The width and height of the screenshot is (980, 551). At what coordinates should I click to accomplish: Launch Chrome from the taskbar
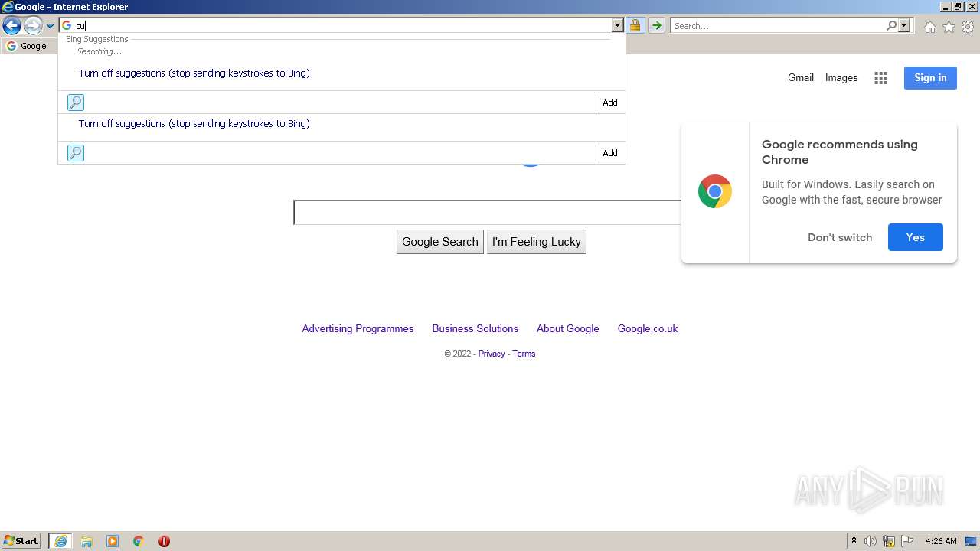point(139,541)
